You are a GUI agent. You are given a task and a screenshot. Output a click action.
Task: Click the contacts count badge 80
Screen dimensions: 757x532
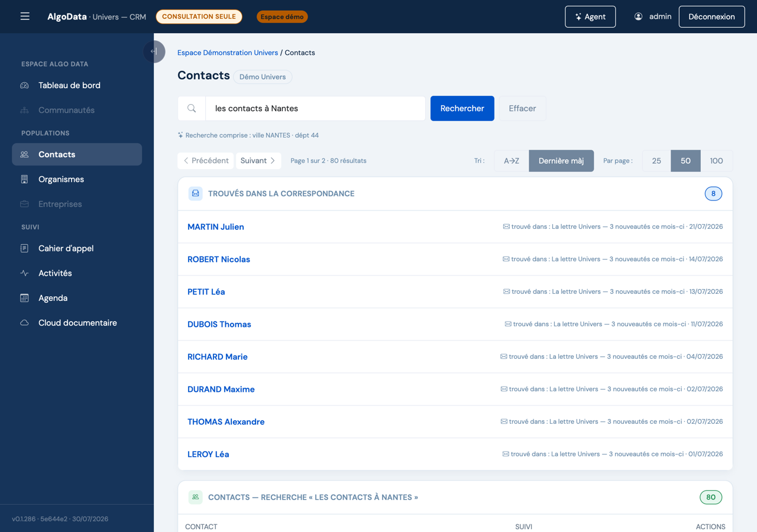[x=711, y=497]
